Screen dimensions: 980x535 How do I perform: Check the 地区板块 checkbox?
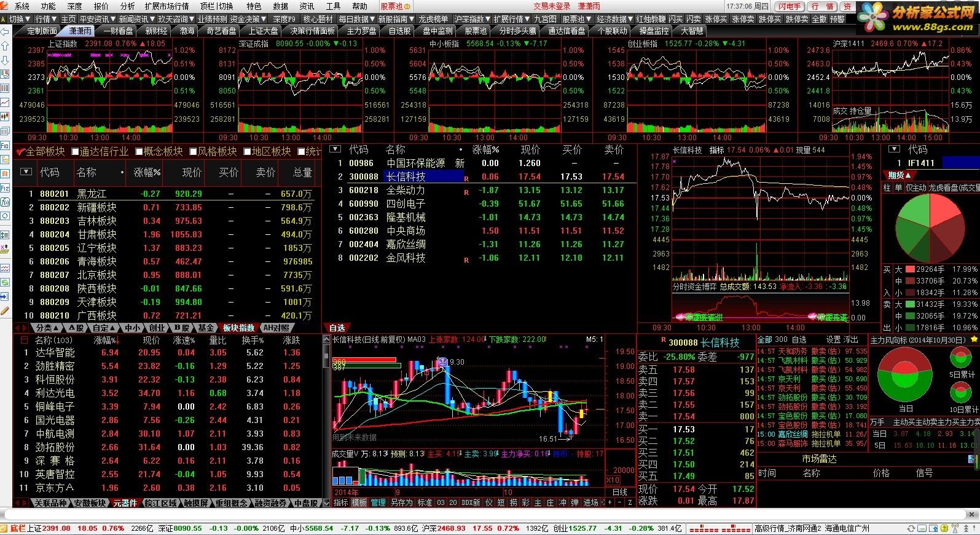247,151
